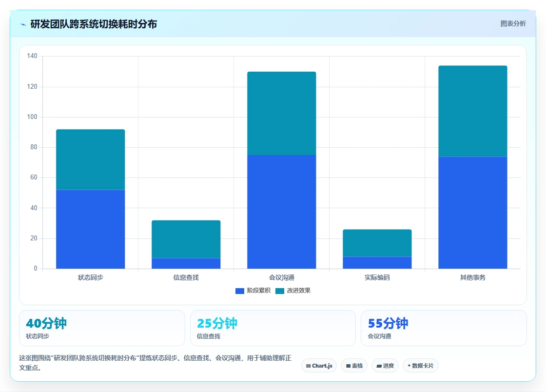Screen dimensions: 546x392
Task: Click the 40分钟 stat value
Action: point(46,323)
